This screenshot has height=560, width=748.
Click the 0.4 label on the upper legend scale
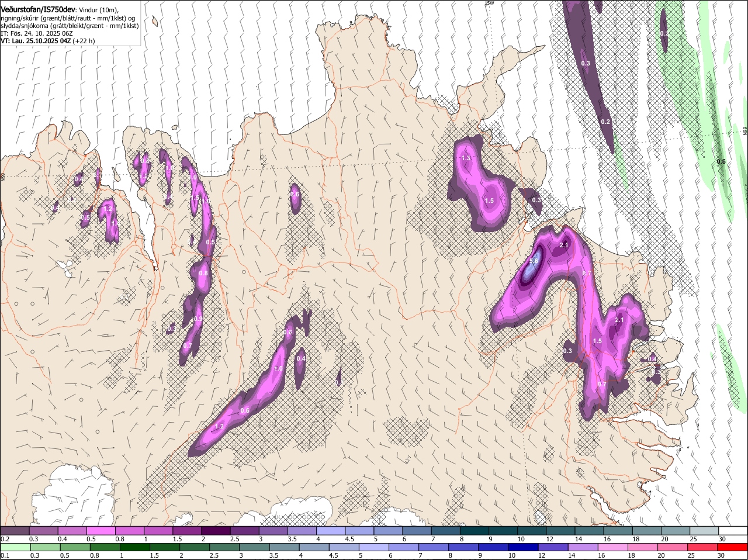(x=62, y=539)
